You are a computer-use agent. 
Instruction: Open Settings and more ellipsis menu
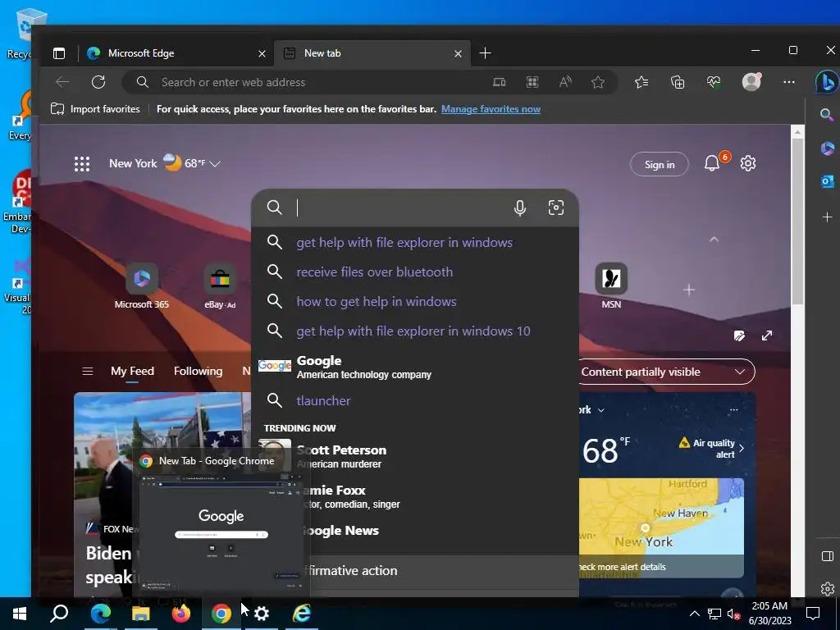[x=788, y=82]
